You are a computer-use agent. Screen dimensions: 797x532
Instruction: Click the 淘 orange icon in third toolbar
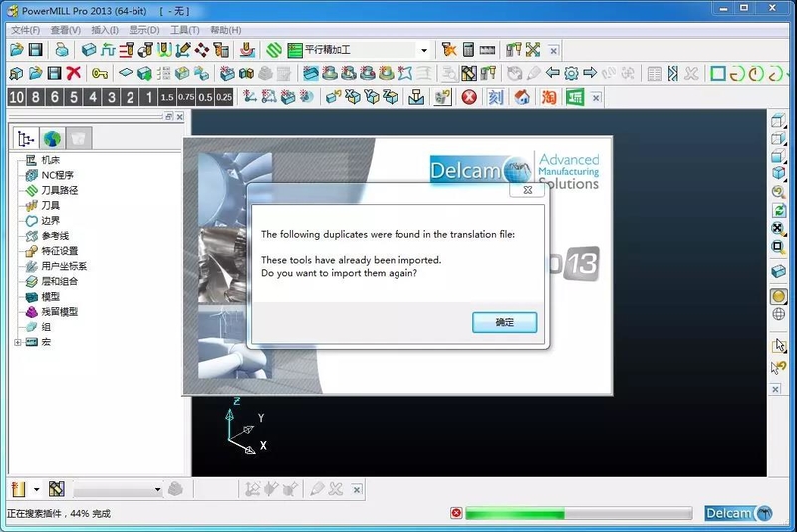549,97
